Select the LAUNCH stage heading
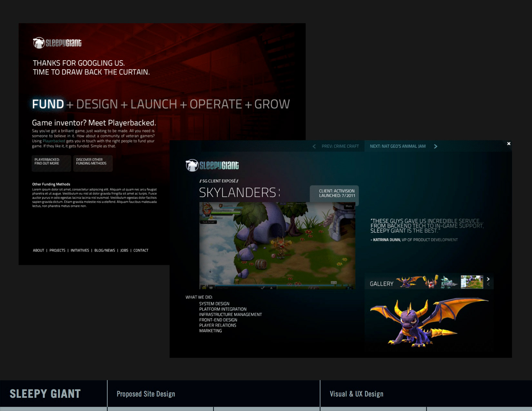Viewport: 532px width, 411px height. coord(154,104)
